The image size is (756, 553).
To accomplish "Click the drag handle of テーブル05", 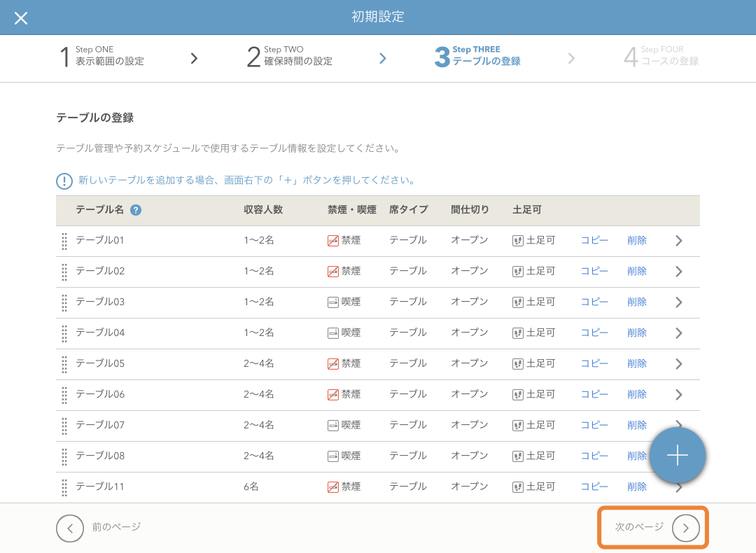I will point(64,364).
